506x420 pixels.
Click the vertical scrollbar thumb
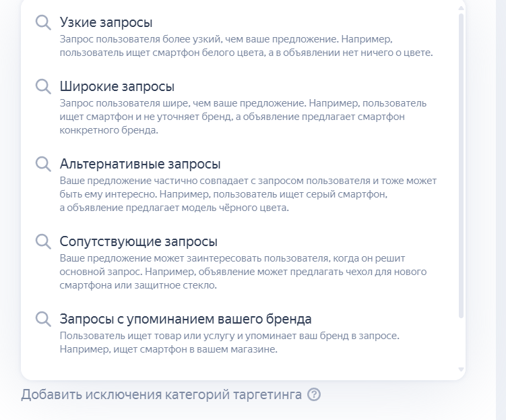[461, 166]
